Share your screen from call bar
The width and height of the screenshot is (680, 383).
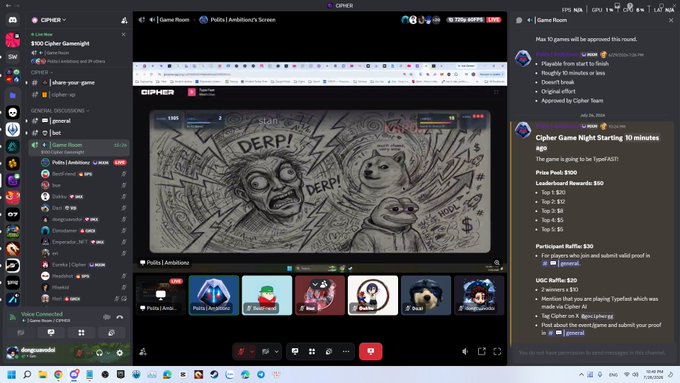coord(295,351)
